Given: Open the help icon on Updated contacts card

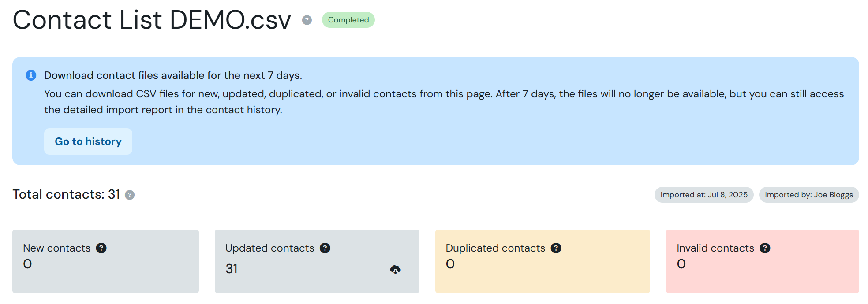Looking at the screenshot, I should (x=325, y=248).
